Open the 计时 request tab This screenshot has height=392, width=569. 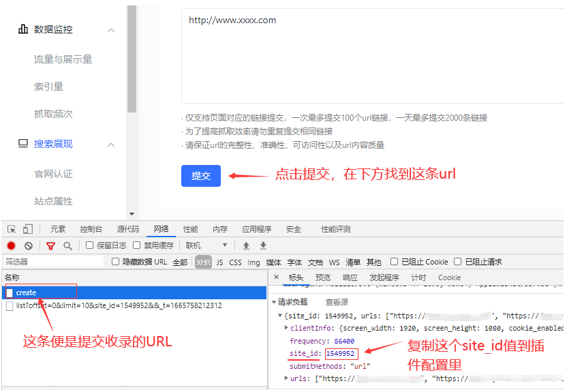tap(418, 277)
